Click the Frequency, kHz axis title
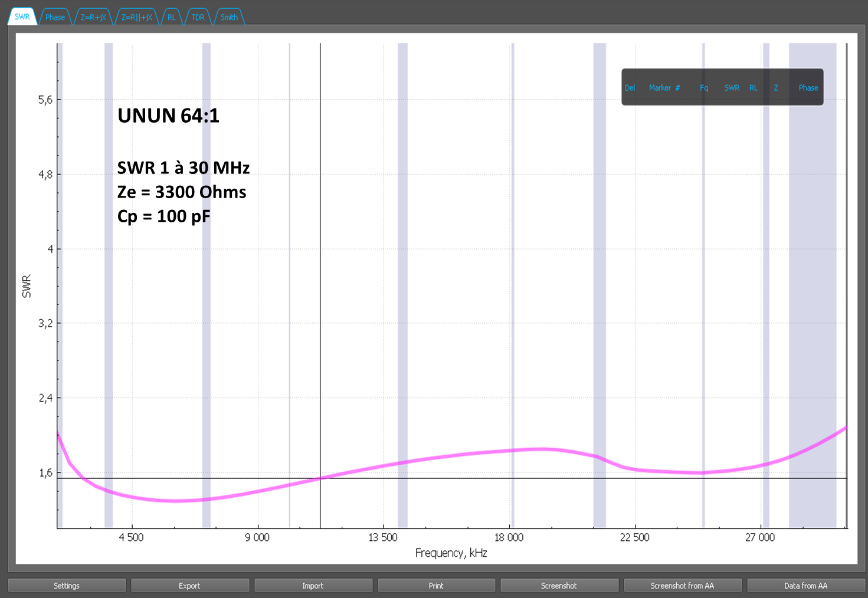Screen dimensions: 868x598 click(x=451, y=553)
